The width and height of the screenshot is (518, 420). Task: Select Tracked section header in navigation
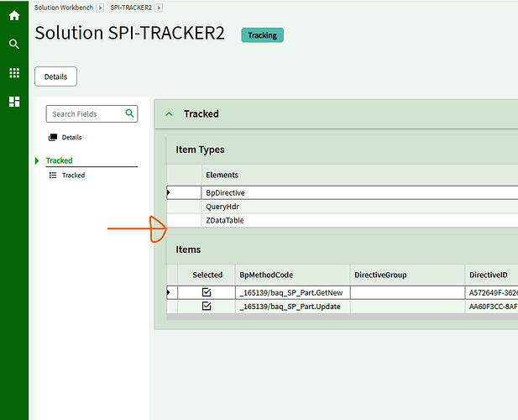tap(59, 160)
